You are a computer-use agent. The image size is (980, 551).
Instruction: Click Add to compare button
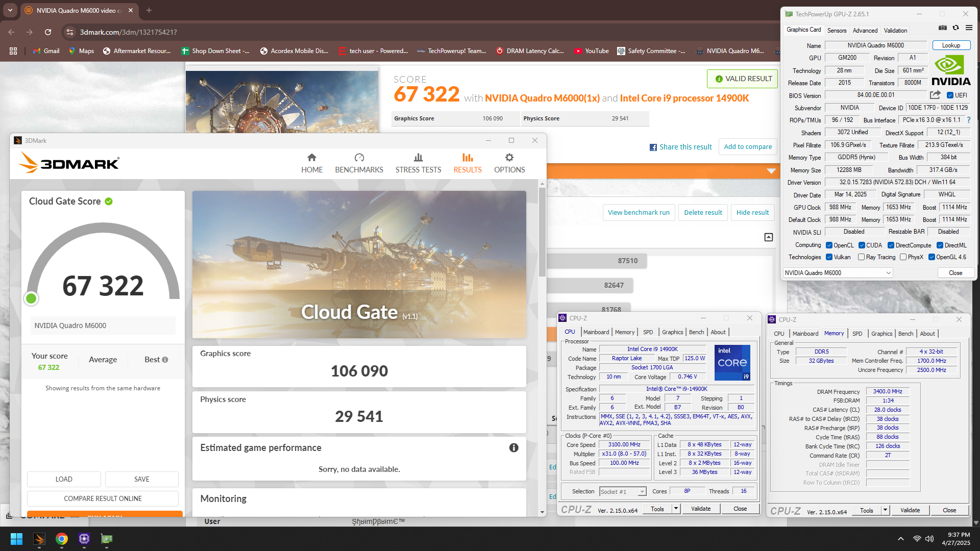click(748, 147)
